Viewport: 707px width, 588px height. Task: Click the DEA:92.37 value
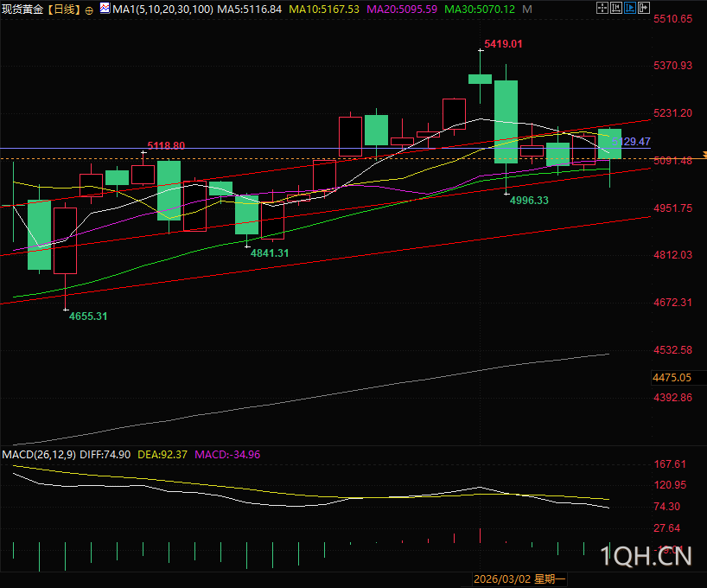point(162,455)
